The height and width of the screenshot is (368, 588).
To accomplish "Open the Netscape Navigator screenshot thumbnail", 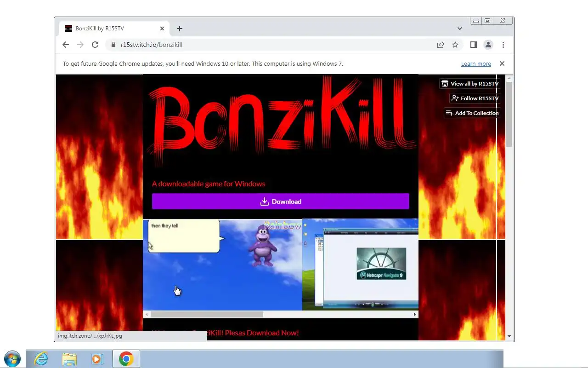I will [x=360, y=264].
